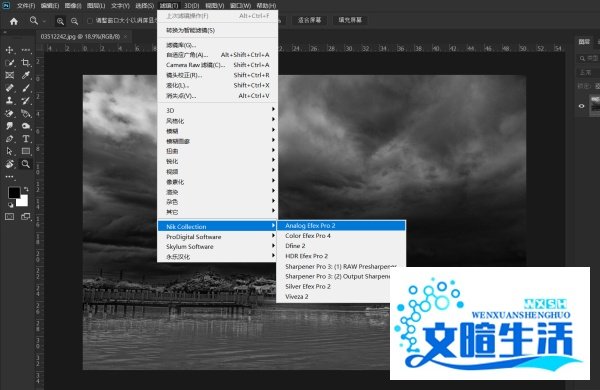The width and height of the screenshot is (600, 390).
Task: Select the Brush tool
Action: tap(26, 88)
